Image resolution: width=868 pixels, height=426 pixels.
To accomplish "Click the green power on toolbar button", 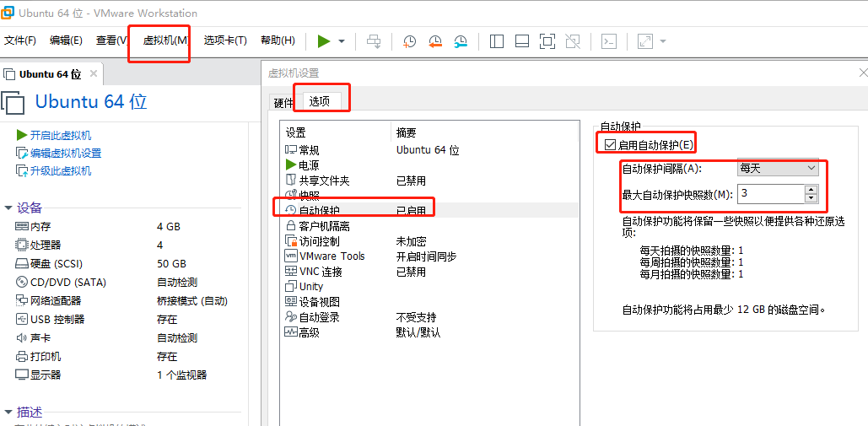I will [324, 41].
